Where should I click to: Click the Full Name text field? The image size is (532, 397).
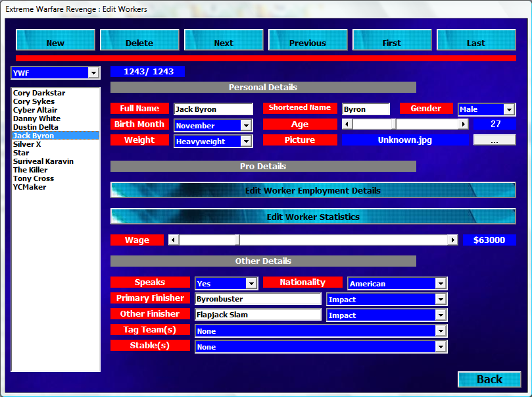tap(213, 109)
